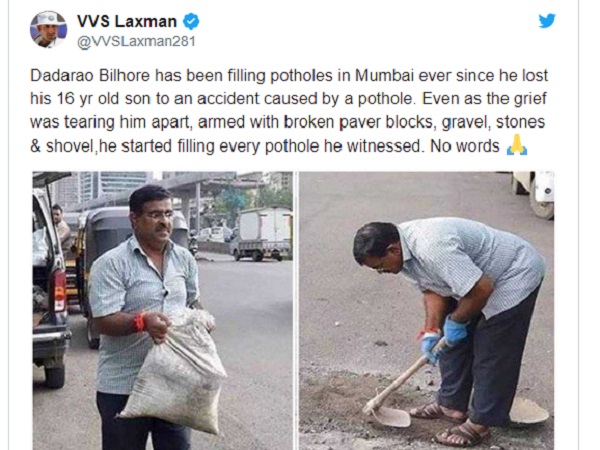This screenshot has width=600, height=450.
Task: Click the phrase No words in tweet
Action: click(x=465, y=146)
